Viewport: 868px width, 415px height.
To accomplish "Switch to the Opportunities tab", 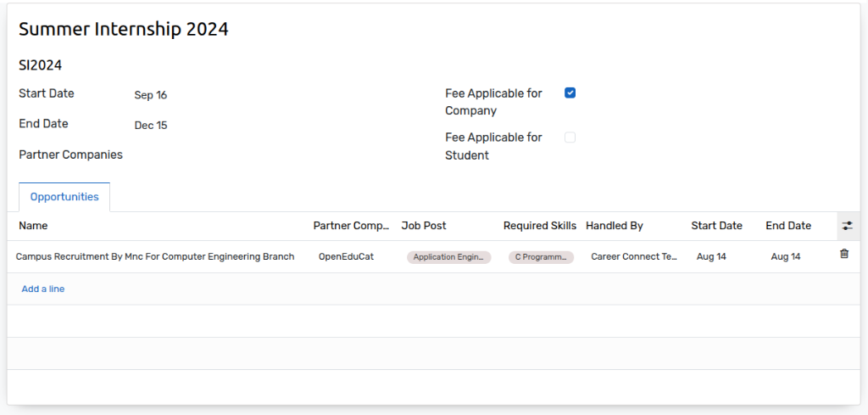I will [x=64, y=197].
